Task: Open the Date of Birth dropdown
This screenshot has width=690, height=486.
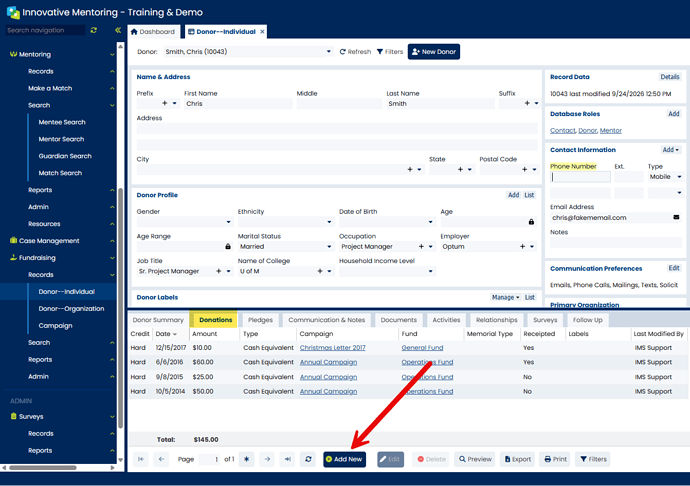Action: 430,222
